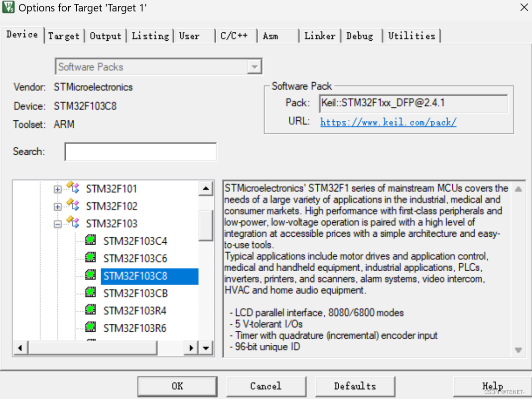Click device tree vertical scrollbar thumb
The width and height of the screenshot is (532, 399).
[x=206, y=225]
